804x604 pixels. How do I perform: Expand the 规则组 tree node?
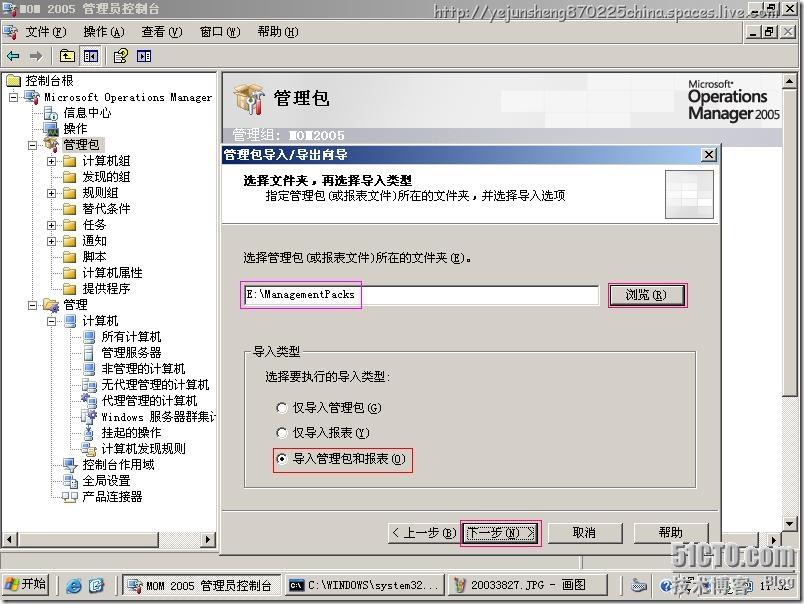coord(51,193)
